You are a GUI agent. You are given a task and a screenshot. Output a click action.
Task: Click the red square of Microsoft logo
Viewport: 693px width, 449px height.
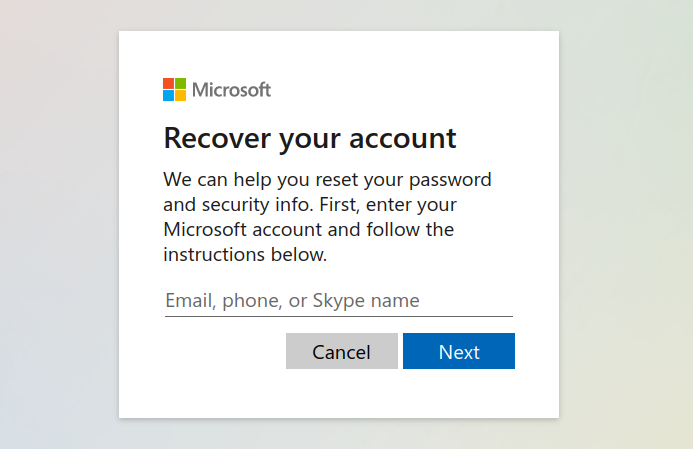[x=168, y=84]
